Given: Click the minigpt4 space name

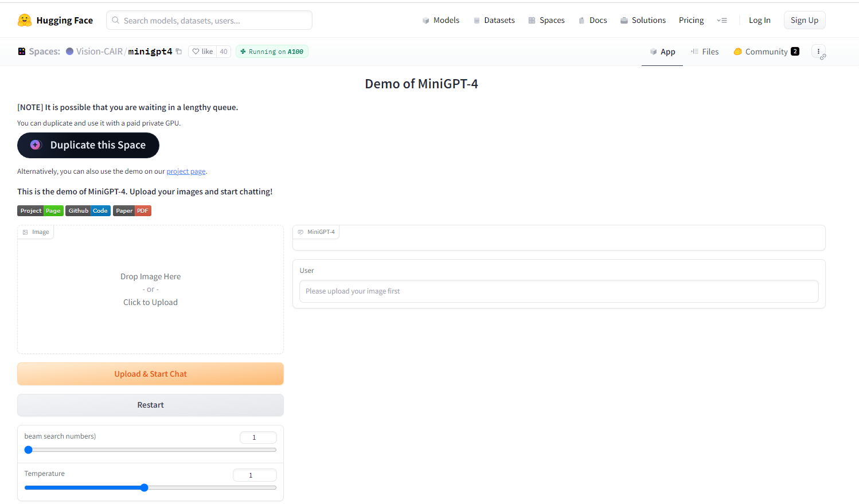Looking at the screenshot, I should (150, 52).
